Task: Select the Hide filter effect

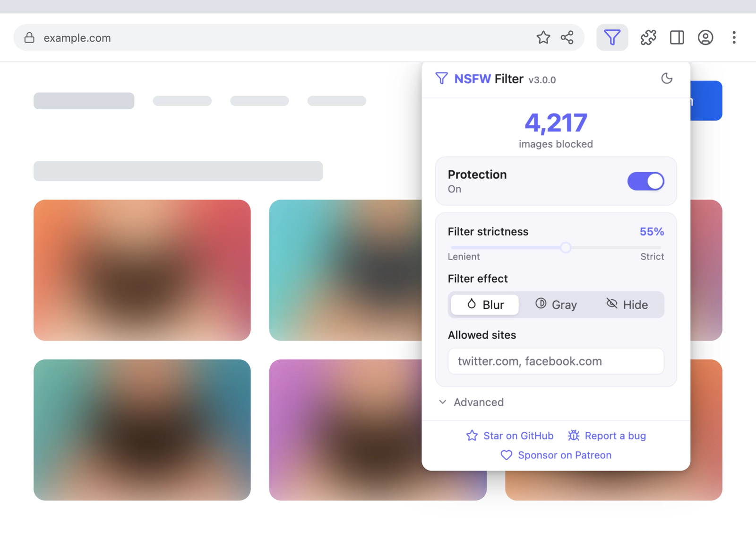Action: [627, 305]
